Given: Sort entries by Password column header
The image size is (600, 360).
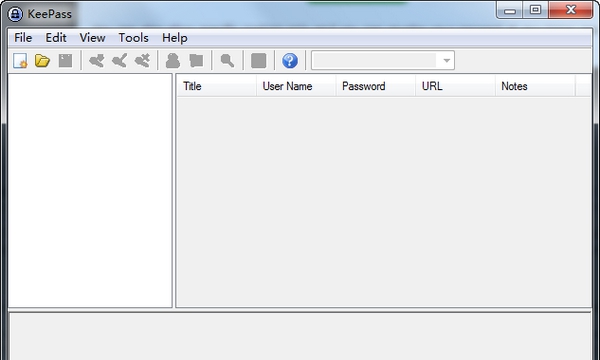Looking at the screenshot, I should pos(375,86).
